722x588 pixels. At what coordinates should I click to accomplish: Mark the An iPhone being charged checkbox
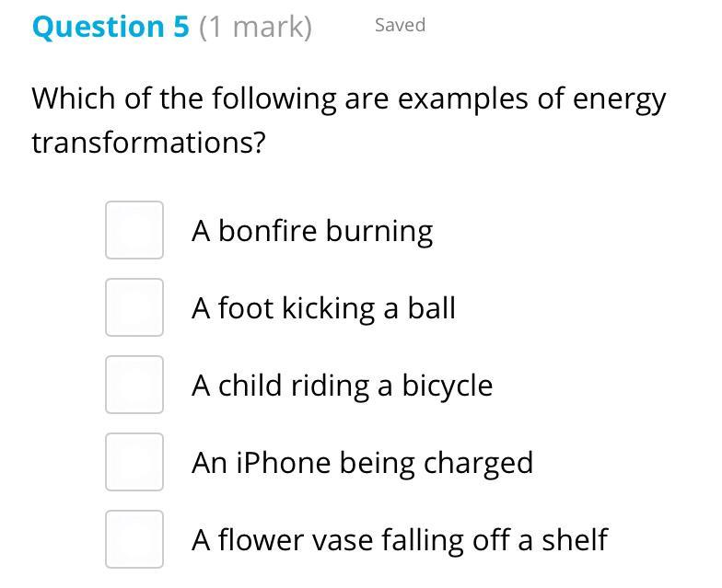click(x=134, y=462)
